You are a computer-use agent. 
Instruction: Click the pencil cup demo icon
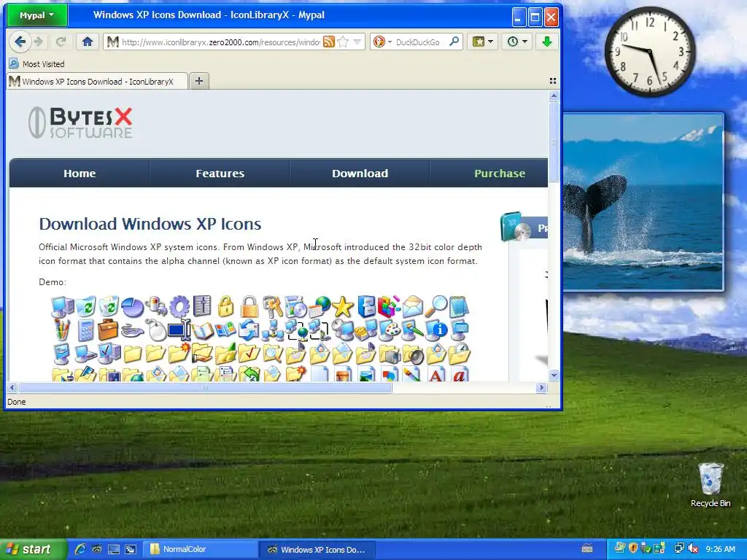coord(62,330)
